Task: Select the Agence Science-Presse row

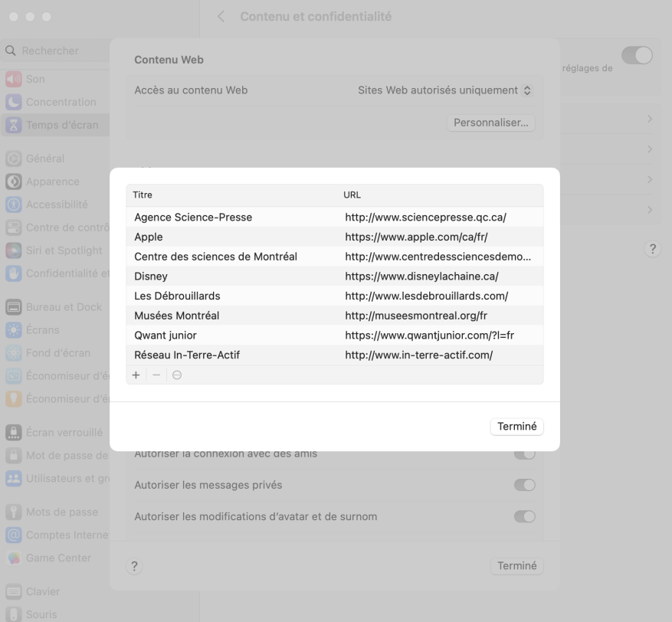Action: click(335, 218)
